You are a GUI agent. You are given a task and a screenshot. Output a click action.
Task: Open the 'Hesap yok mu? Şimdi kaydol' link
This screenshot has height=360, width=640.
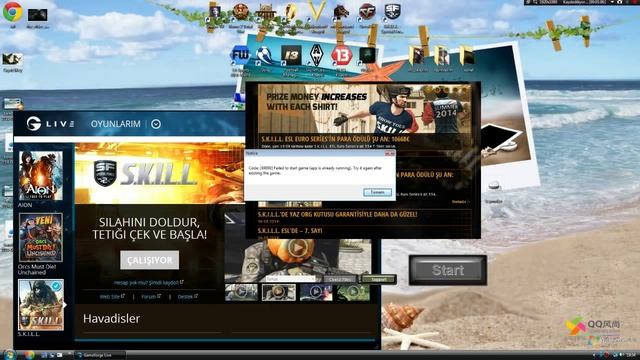[x=149, y=282]
